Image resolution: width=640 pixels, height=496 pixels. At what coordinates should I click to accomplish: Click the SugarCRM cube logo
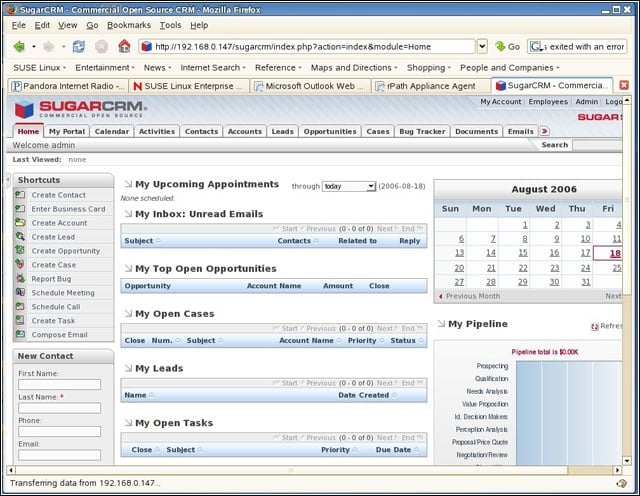click(x=24, y=109)
